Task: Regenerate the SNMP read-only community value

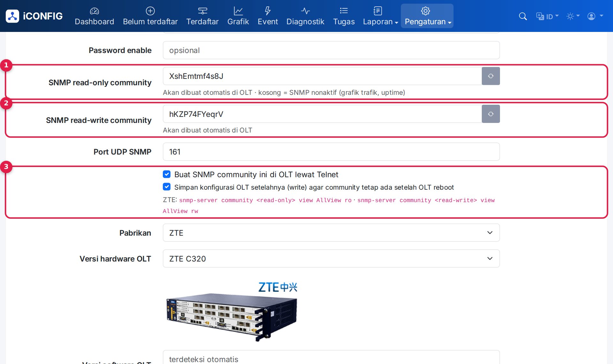Action: coord(491,76)
